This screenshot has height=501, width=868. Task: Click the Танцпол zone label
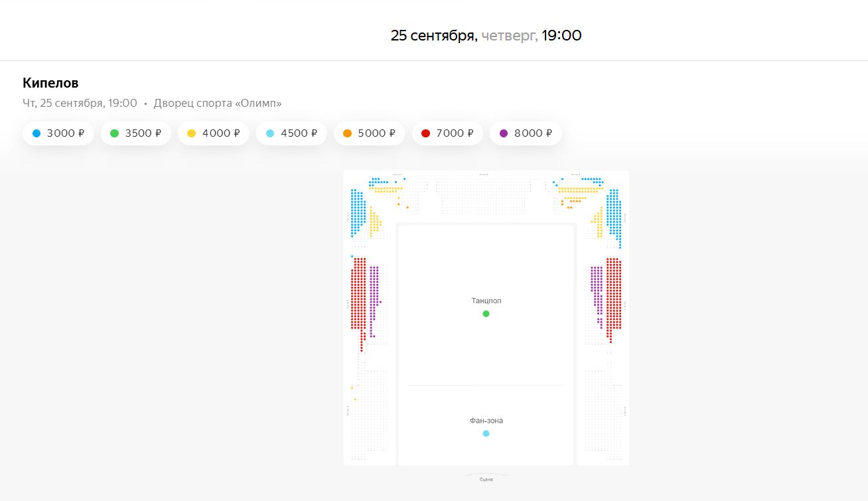coord(486,301)
